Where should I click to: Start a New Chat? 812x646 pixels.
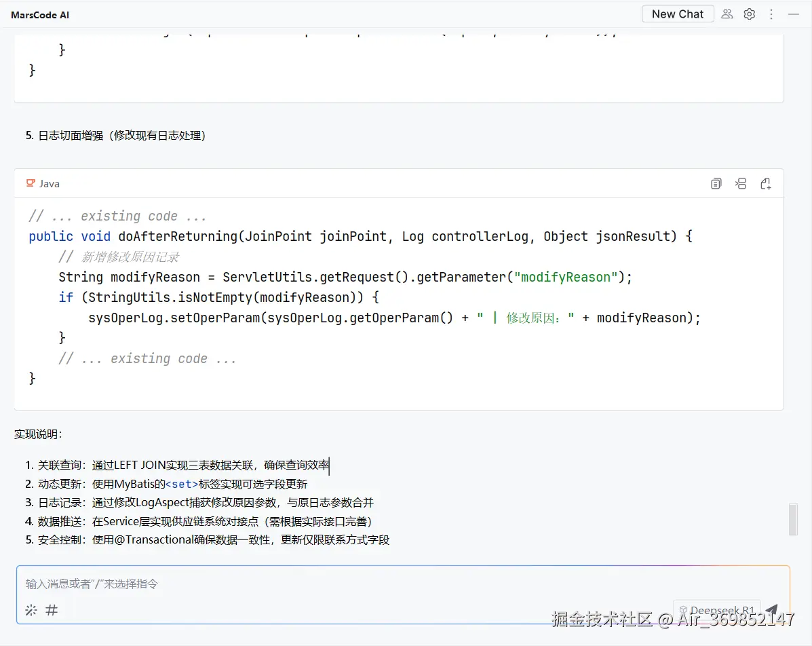tap(677, 13)
